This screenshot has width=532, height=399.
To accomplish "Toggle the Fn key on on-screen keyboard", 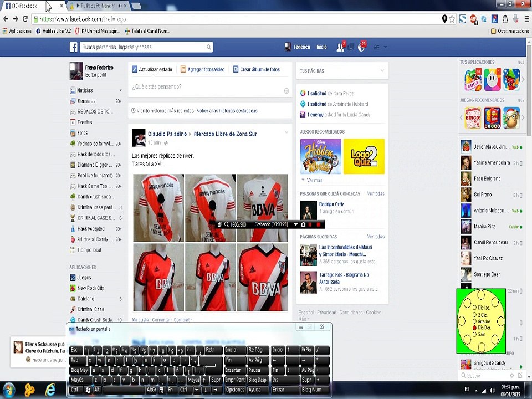I will point(171,390).
